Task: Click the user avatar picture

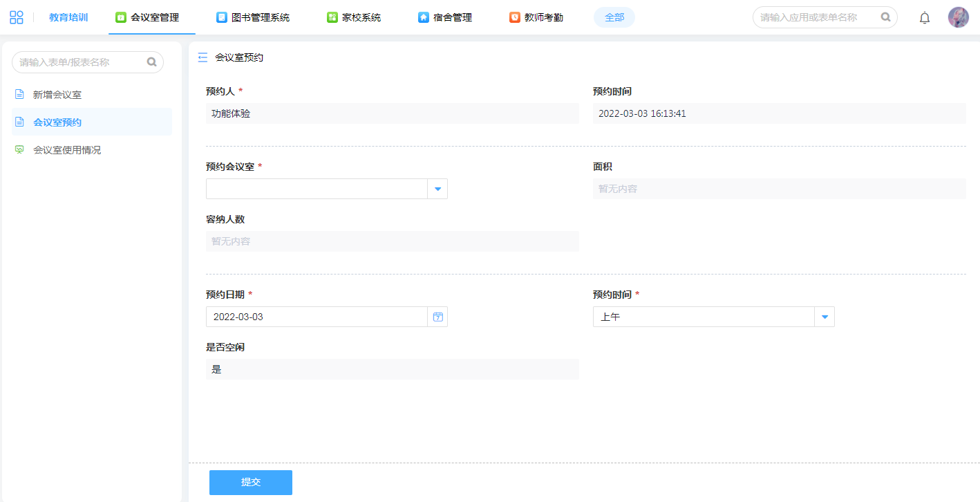Action: pos(958,17)
